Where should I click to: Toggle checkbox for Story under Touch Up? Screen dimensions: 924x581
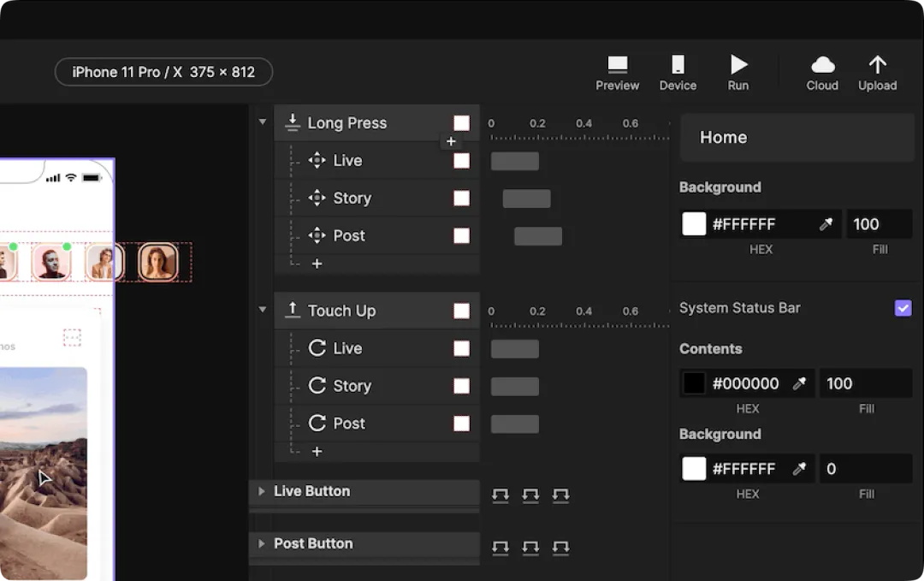coord(461,386)
